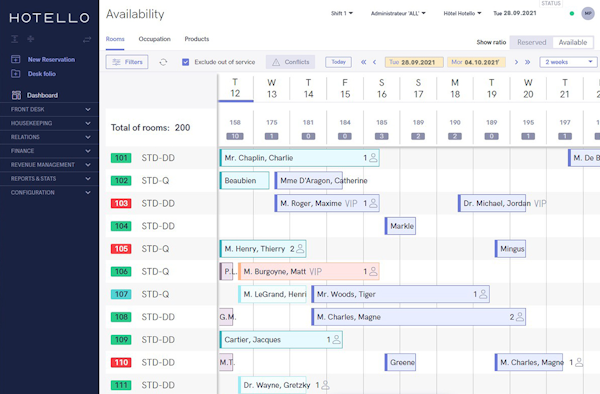Refresh the availability grid with the circular arrows icon
This screenshot has height=394, width=600.
(163, 62)
